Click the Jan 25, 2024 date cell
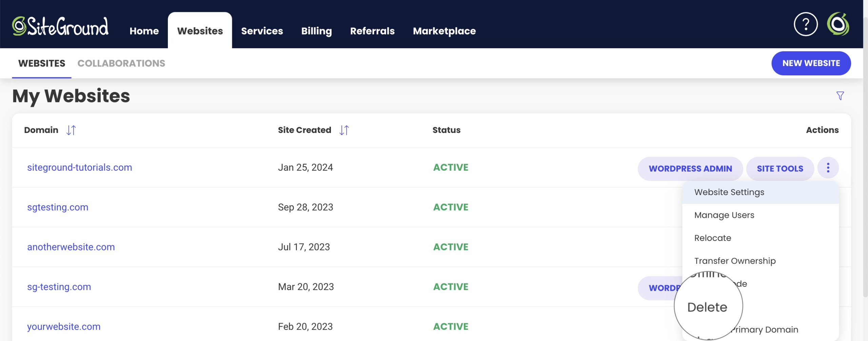Image resolution: width=868 pixels, height=341 pixels. [305, 167]
